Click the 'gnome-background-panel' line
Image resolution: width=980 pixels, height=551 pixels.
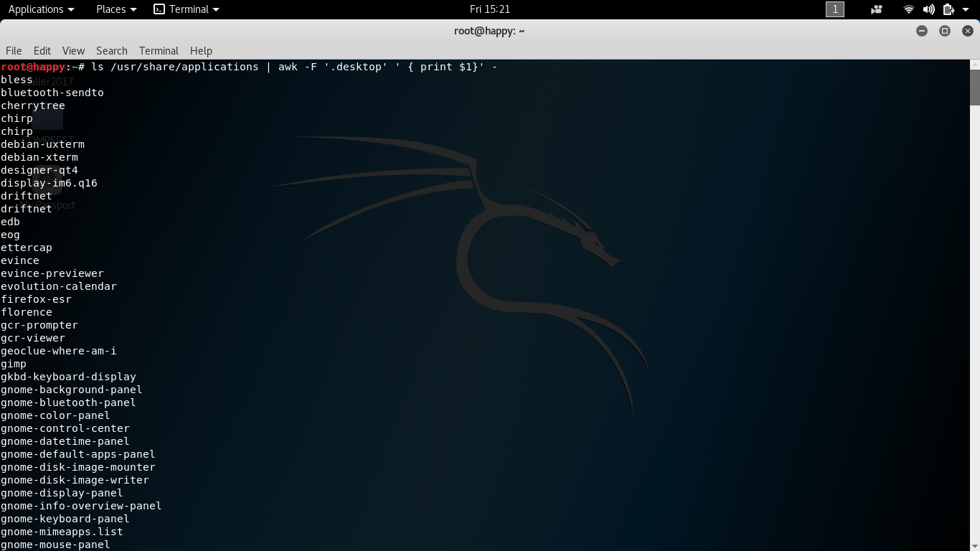[72, 390]
